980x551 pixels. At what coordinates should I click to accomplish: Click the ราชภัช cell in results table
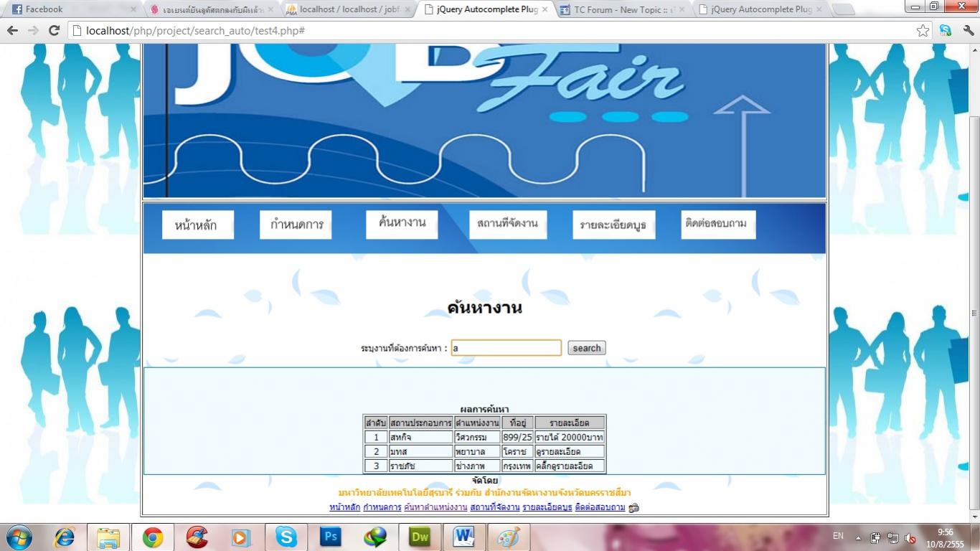420,466
